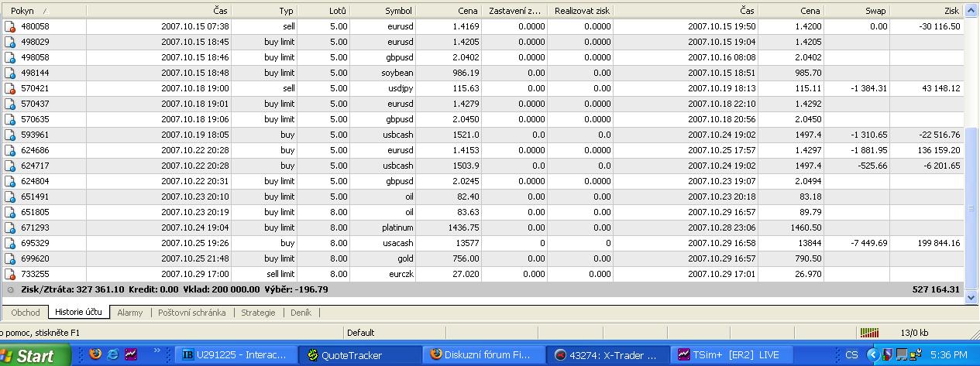Open the chart app quick launch icon

tap(131, 354)
